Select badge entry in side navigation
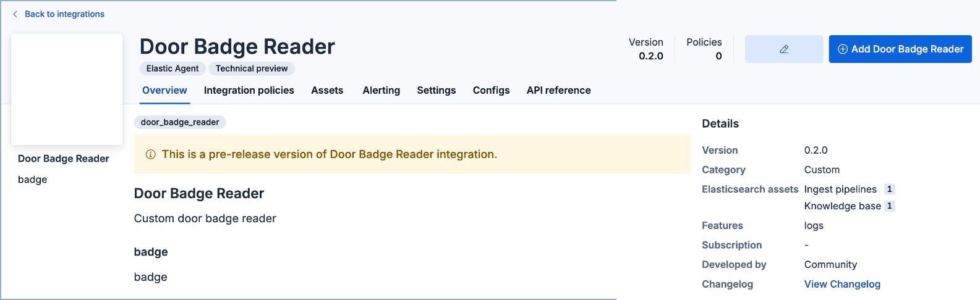 (x=33, y=180)
